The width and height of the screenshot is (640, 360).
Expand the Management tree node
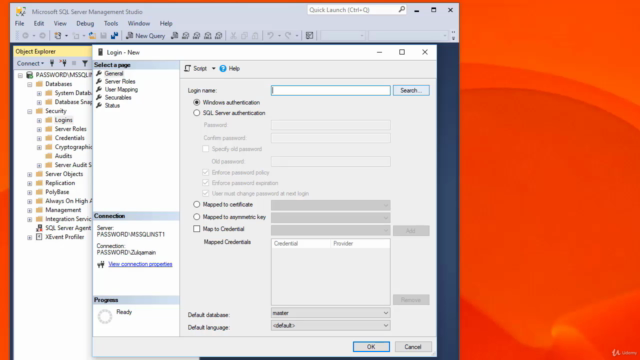point(30,210)
